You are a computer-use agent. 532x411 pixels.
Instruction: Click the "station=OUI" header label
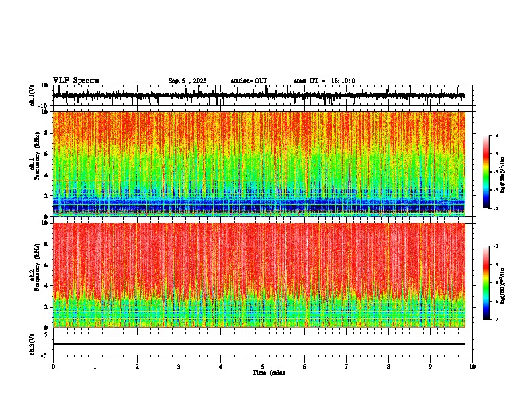point(249,81)
